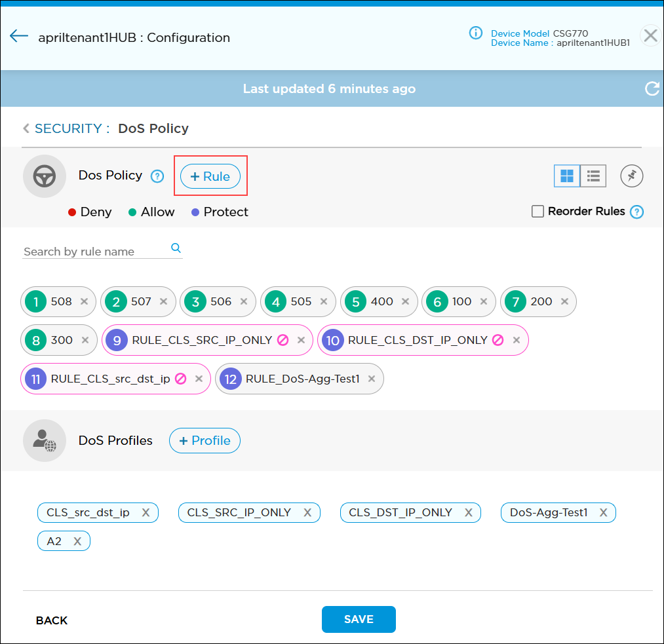
Task: Refresh the configuration with the reload icon
Action: pos(652,89)
